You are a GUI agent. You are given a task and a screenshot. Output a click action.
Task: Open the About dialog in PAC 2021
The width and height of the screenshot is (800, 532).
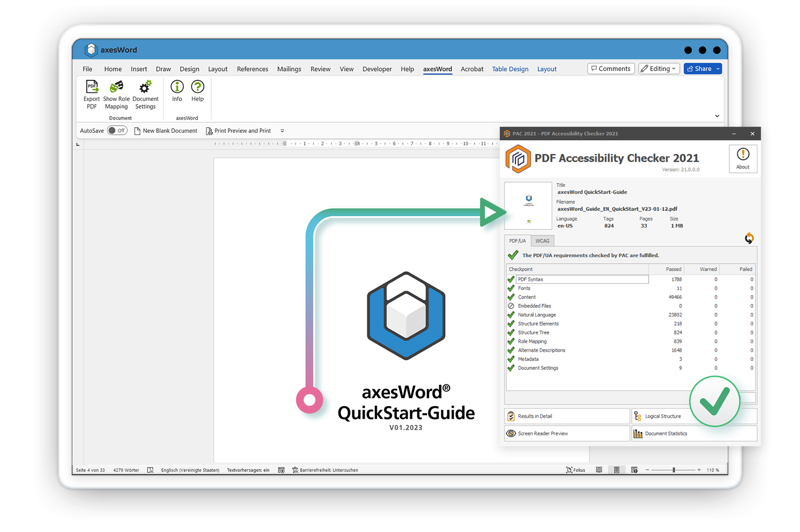(743, 159)
